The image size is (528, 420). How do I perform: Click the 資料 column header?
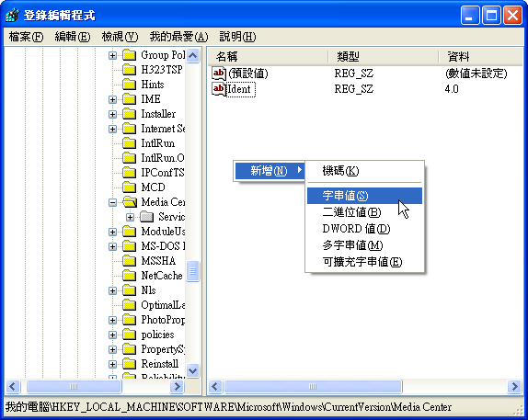pos(481,57)
